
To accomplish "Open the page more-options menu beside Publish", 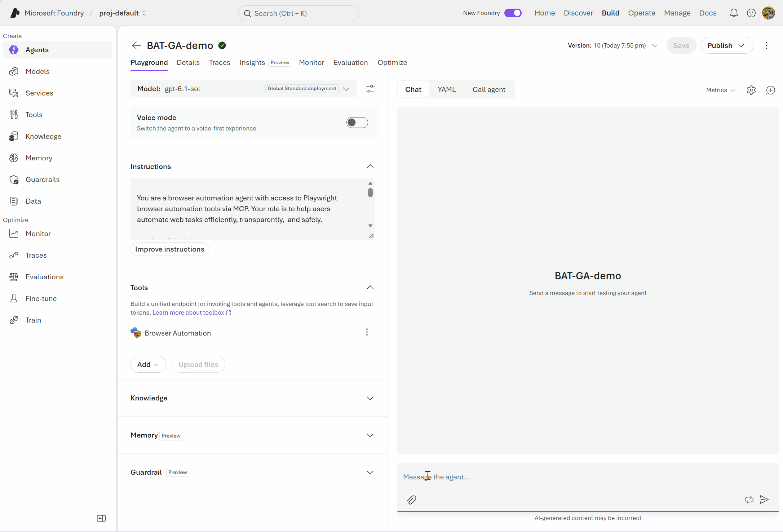I will coord(766,45).
